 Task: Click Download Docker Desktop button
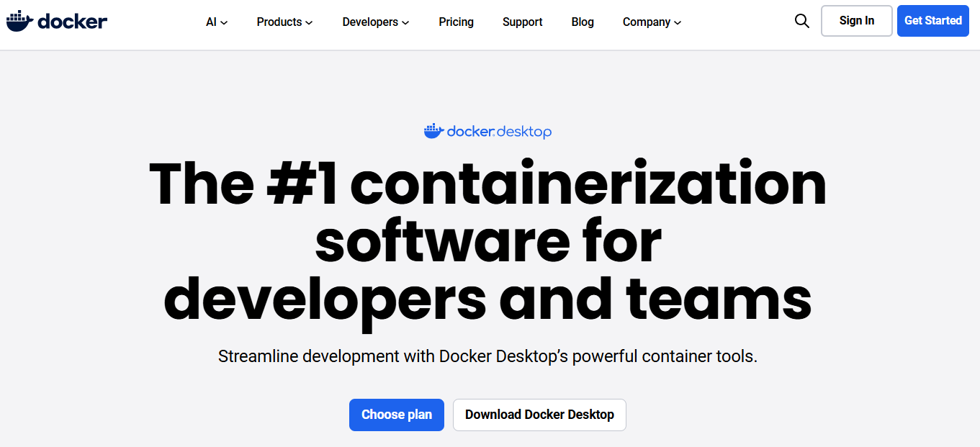(539, 415)
